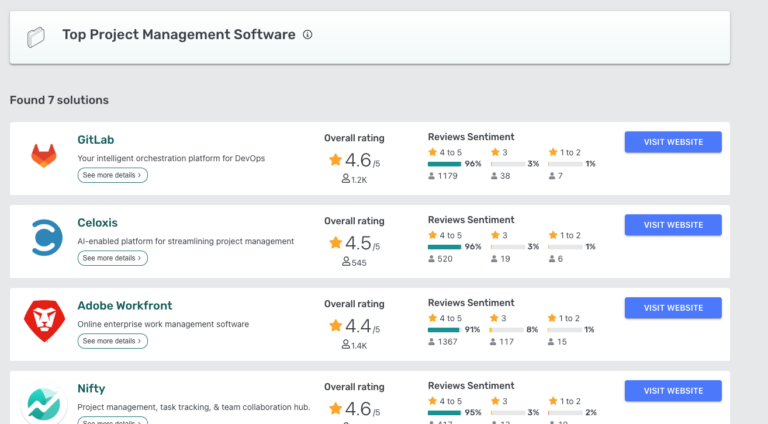This screenshot has height=424, width=768.
Task: Click the 'Found 7 solutions' text
Action: tap(59, 100)
